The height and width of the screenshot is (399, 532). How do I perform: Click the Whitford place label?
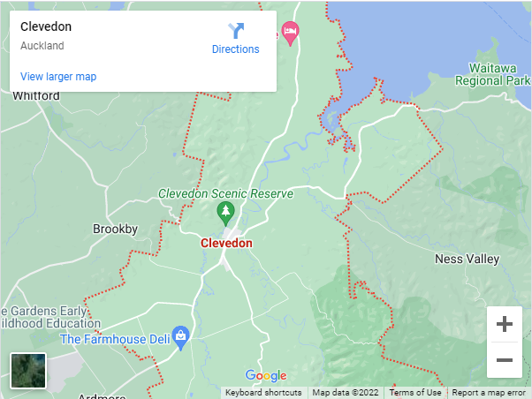click(36, 96)
